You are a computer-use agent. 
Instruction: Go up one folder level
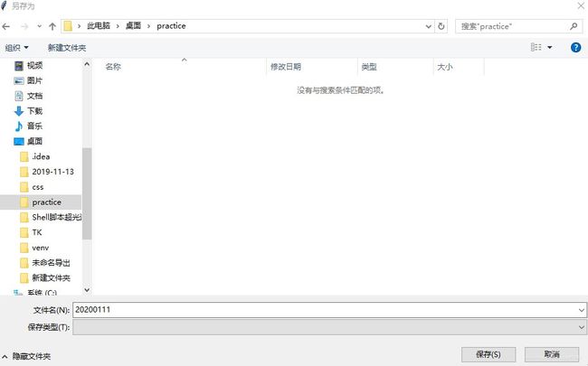coord(52,26)
